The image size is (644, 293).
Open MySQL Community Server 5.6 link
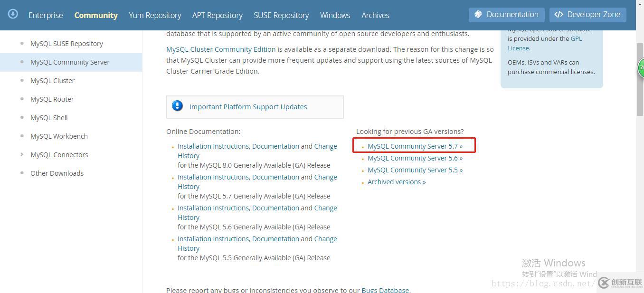click(415, 158)
